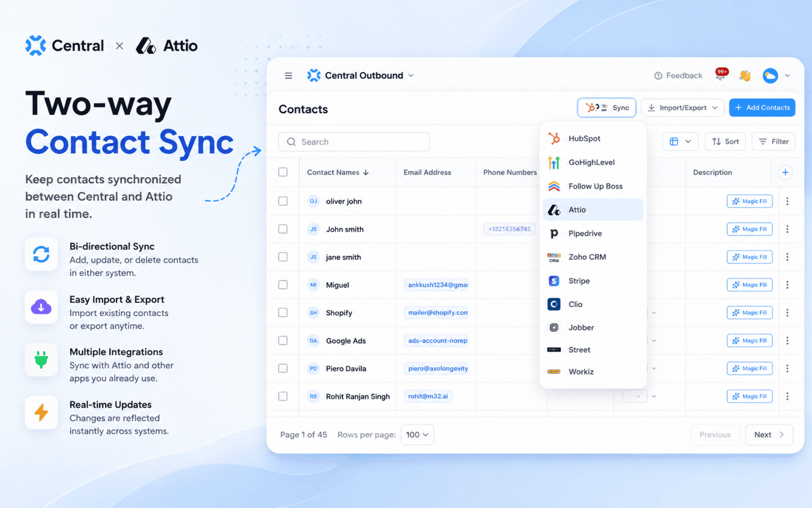Click the Feedback question mark icon
Viewport: 812px width, 508px height.
658,76
